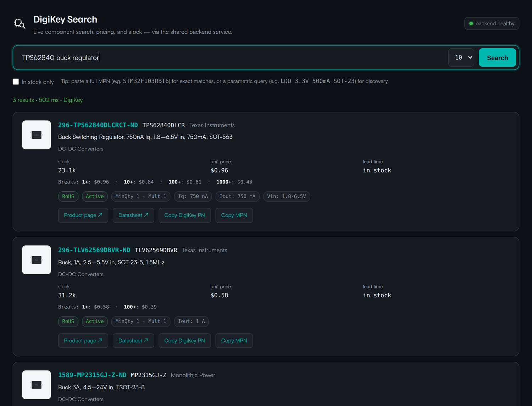Open Datasheet for TLV62569DBVR
Image resolution: width=532 pixels, height=406 pixels.
[133, 341]
